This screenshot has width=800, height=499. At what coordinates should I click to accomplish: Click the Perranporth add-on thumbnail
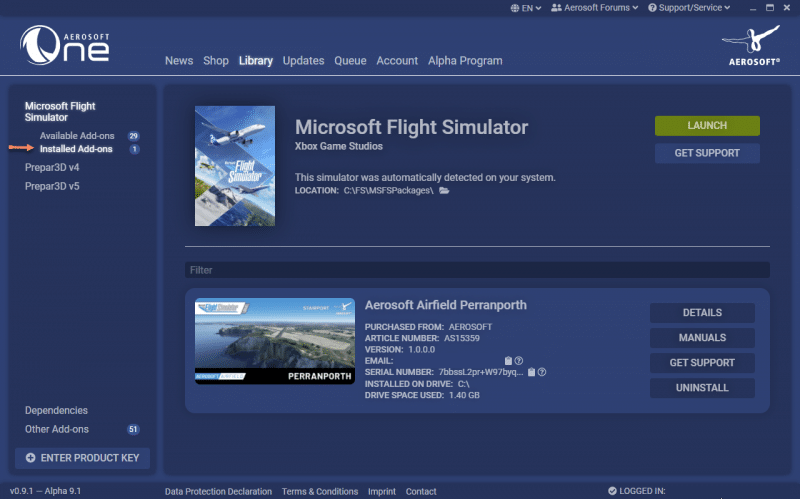click(x=275, y=342)
